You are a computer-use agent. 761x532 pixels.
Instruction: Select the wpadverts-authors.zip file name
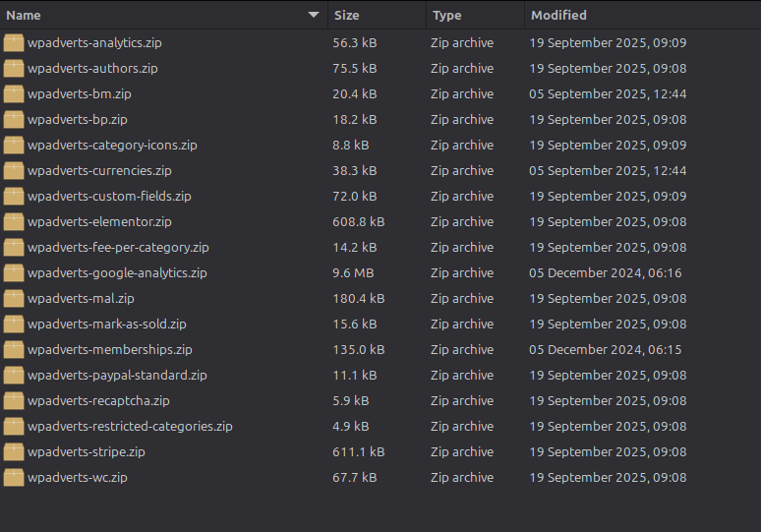point(92,69)
